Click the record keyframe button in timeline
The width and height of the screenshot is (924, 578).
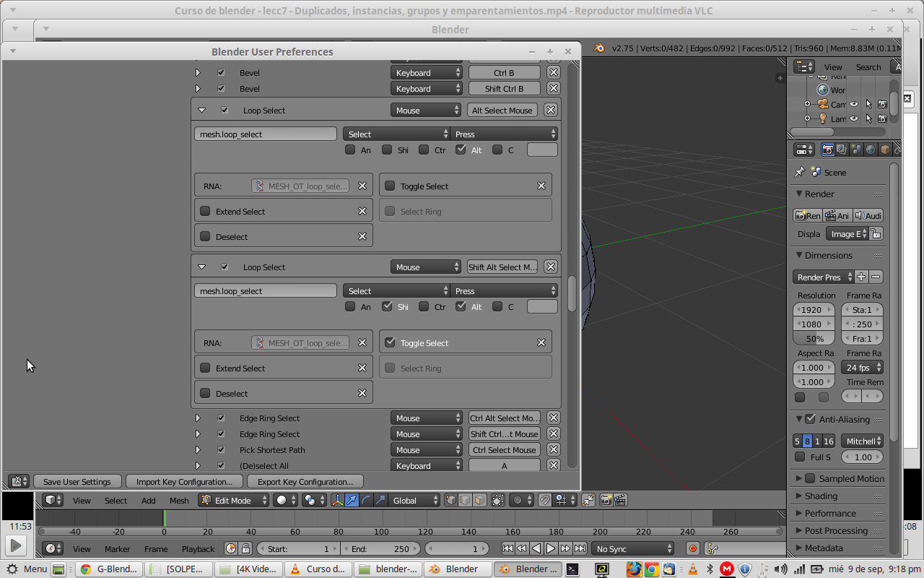pos(692,549)
